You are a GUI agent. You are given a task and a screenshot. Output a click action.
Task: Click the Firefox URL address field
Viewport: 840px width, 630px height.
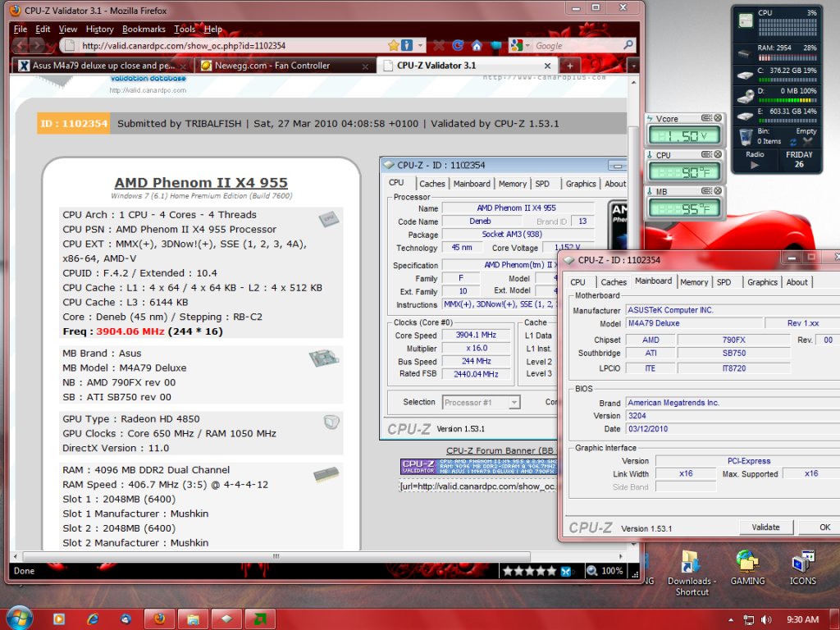230,46
